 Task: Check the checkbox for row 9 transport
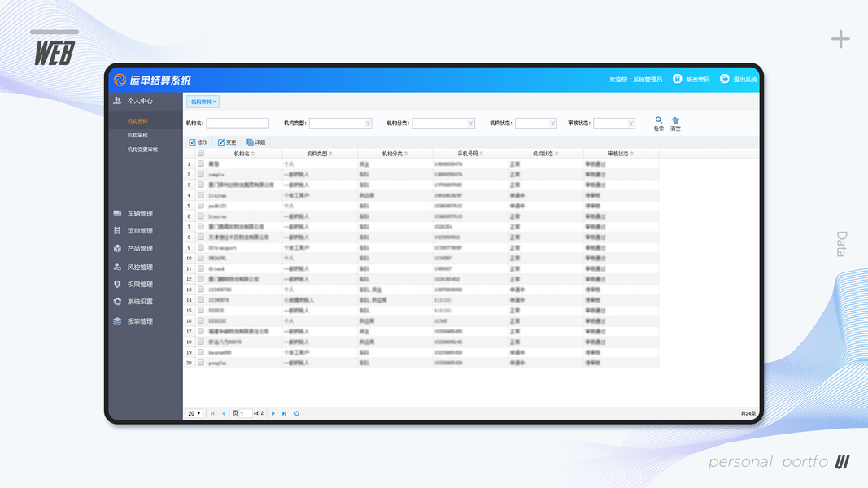tap(201, 247)
